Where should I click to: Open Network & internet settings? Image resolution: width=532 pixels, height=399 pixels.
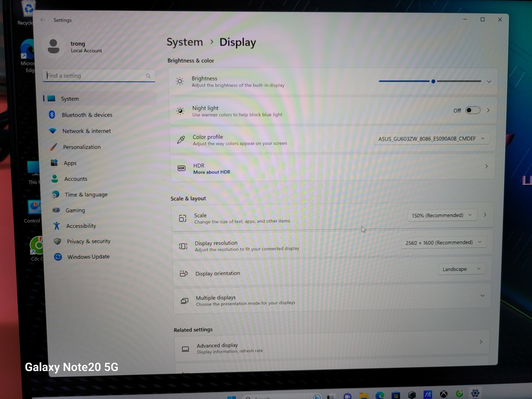click(86, 131)
